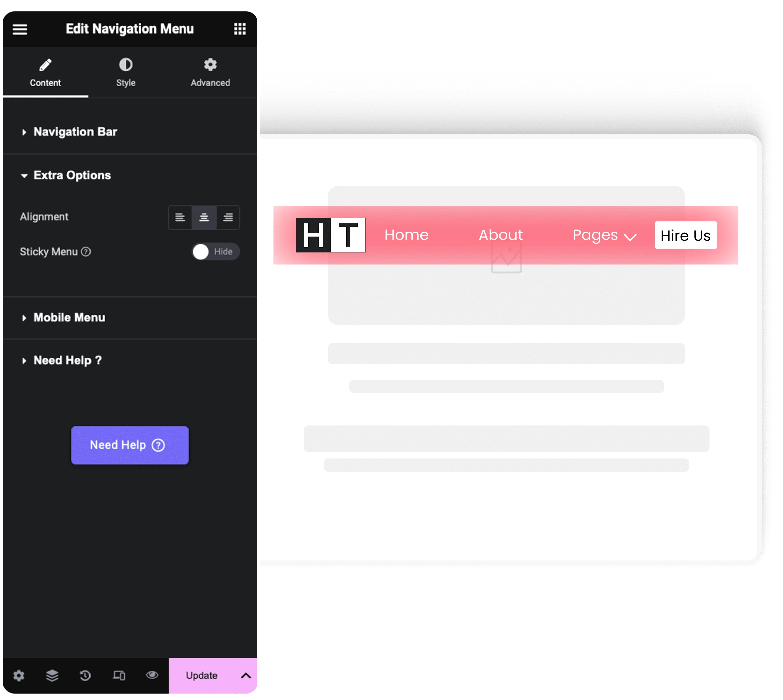
Task: Select left alignment option
Action: 180,218
